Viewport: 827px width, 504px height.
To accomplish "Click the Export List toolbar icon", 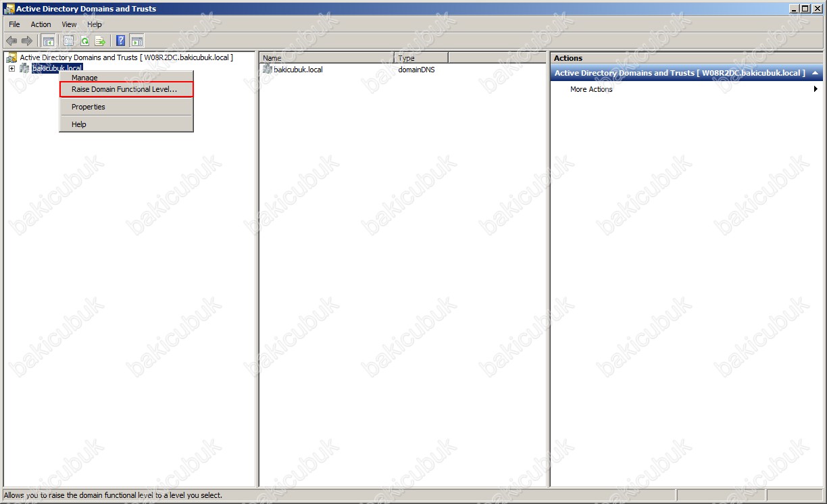I will point(100,41).
